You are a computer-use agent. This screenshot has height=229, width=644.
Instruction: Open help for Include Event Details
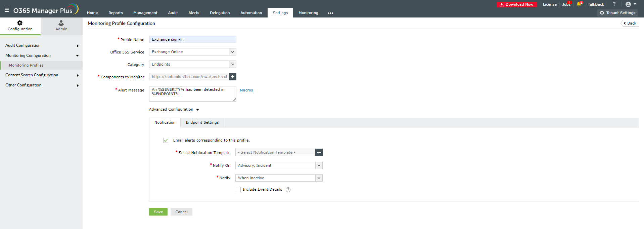click(288, 190)
